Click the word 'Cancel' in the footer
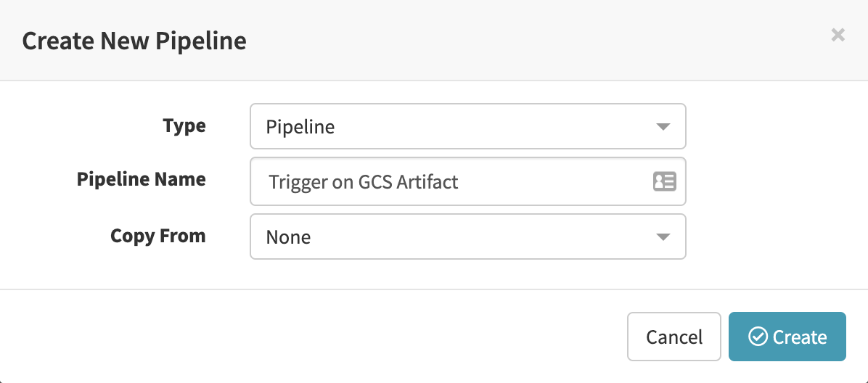This screenshot has height=383, width=868. pos(674,337)
